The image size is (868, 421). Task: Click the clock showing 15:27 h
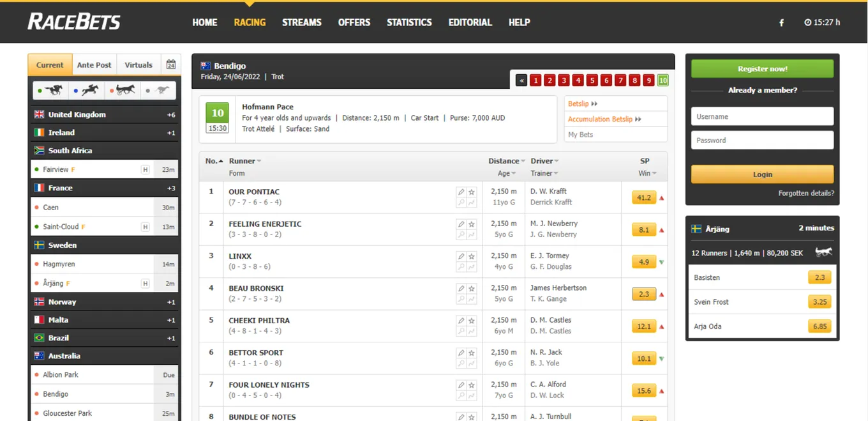click(822, 22)
